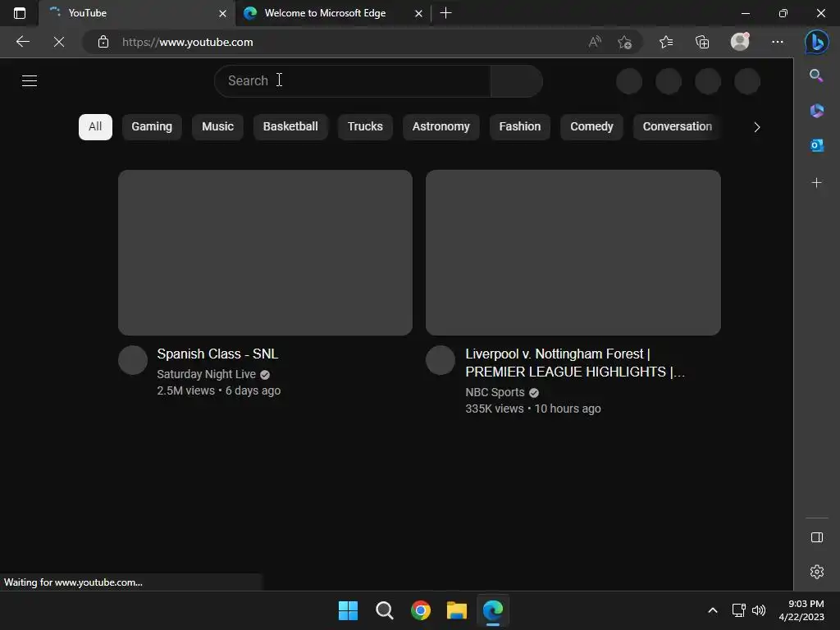Open File Explorer from the taskbar
Screen dimensions: 840x630
(456, 610)
